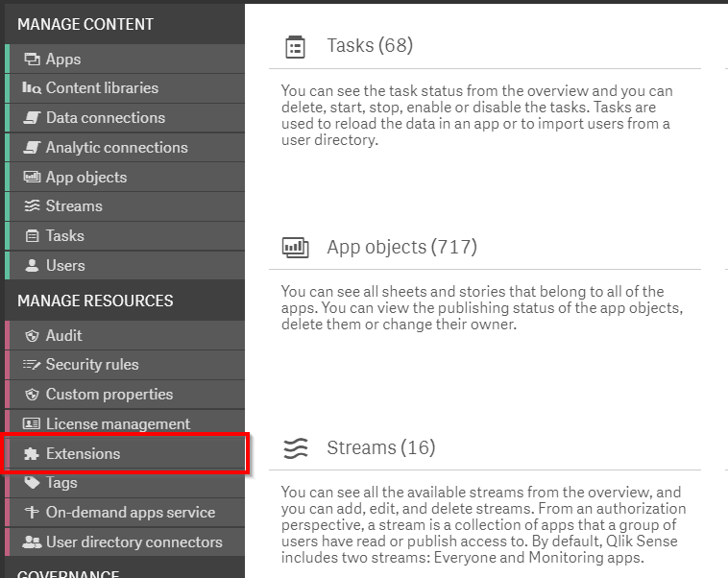Click the App objects (717) chart icon

295,248
